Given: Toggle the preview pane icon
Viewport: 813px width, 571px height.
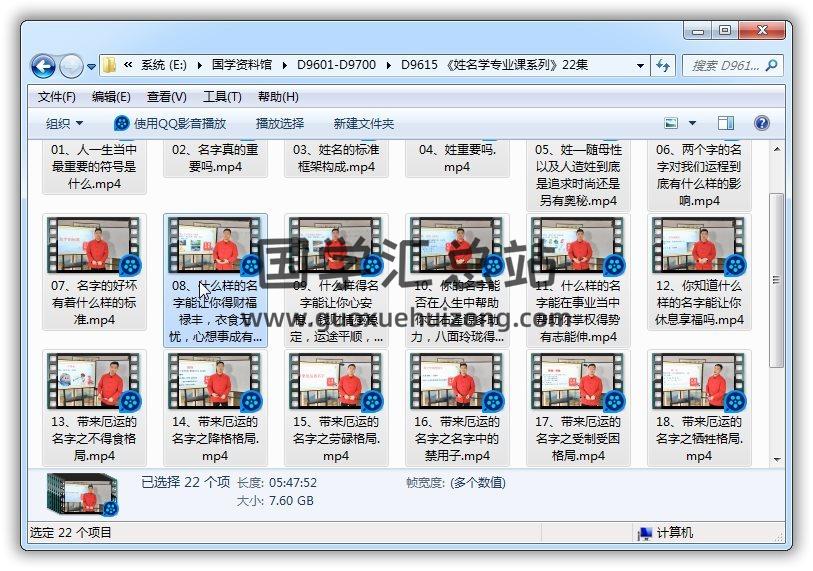Looking at the screenshot, I should [x=726, y=123].
